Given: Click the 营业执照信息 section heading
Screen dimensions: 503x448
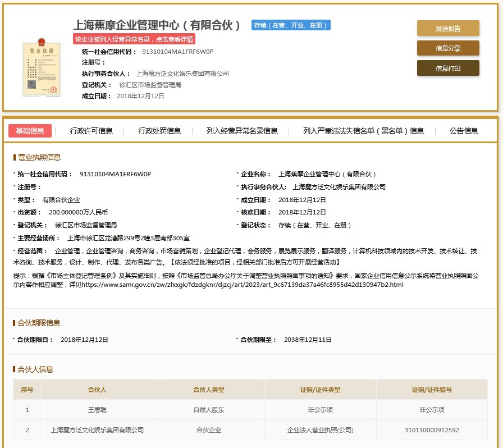Looking at the screenshot, I should (40, 157).
